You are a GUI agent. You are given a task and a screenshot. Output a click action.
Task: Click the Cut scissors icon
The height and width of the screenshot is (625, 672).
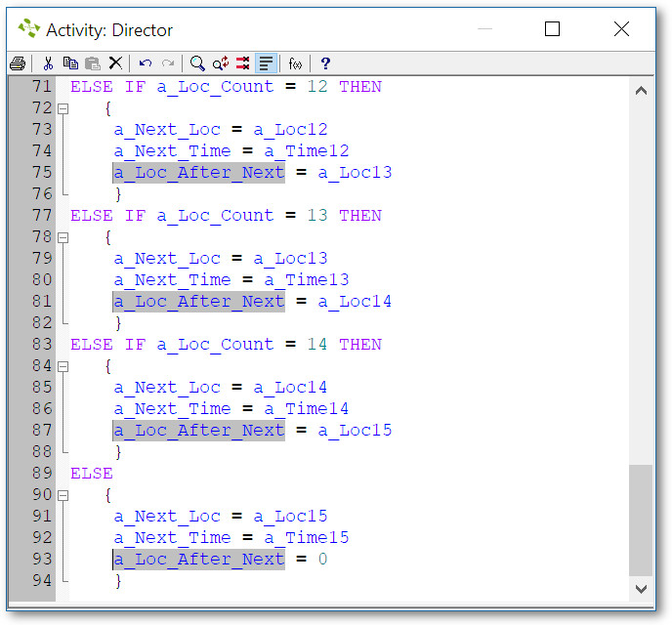pos(48,63)
